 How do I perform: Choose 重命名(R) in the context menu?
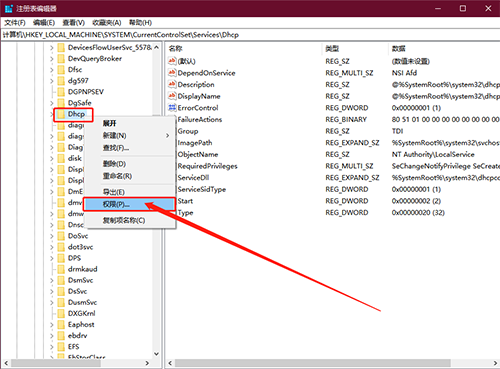coord(130,176)
